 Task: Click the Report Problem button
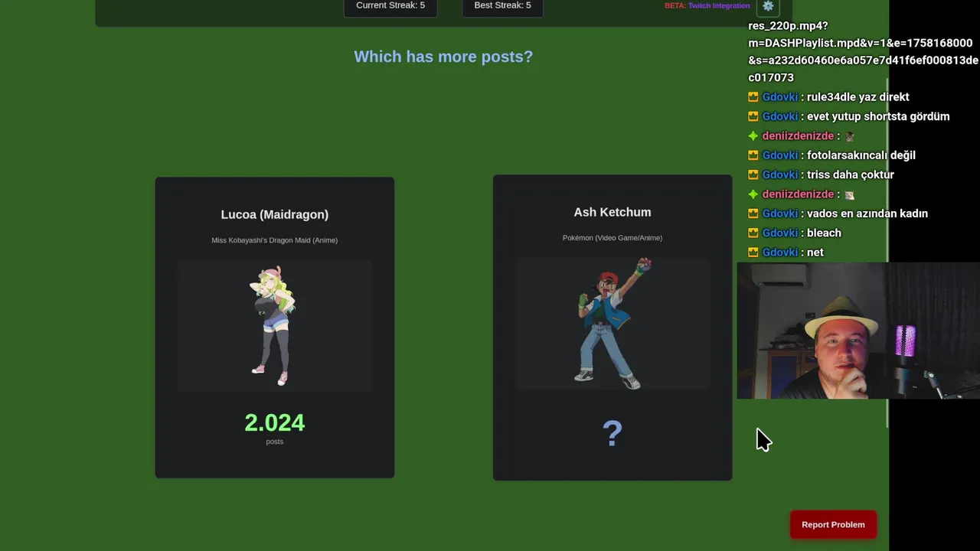click(833, 524)
